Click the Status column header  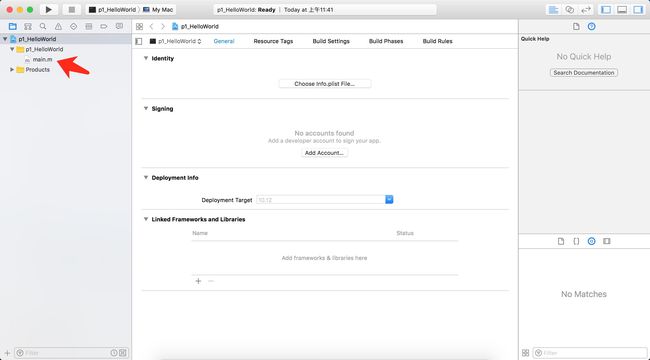(405, 233)
